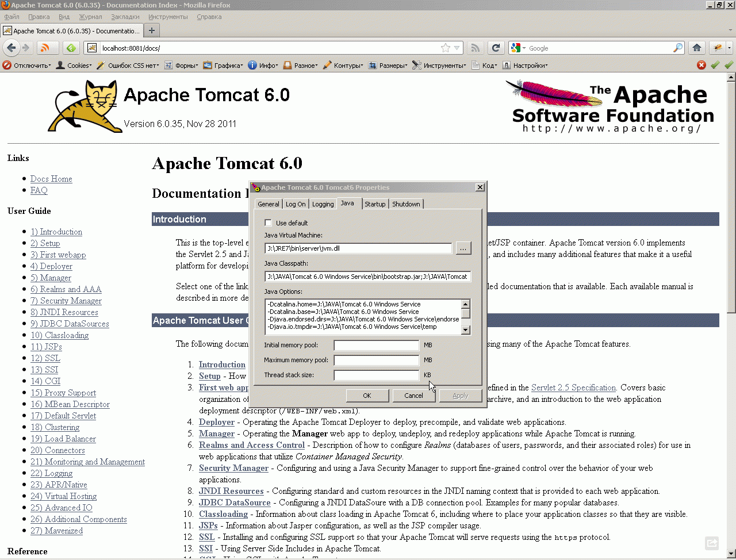Open the Журнал menu
The width and height of the screenshot is (736, 560).
(x=91, y=17)
